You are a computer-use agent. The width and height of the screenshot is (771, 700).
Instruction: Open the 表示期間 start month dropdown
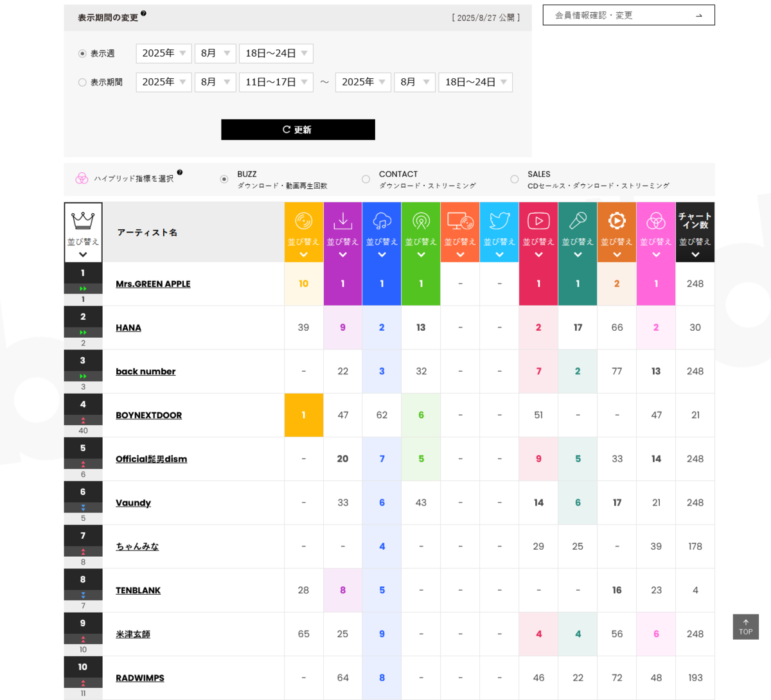pos(215,82)
